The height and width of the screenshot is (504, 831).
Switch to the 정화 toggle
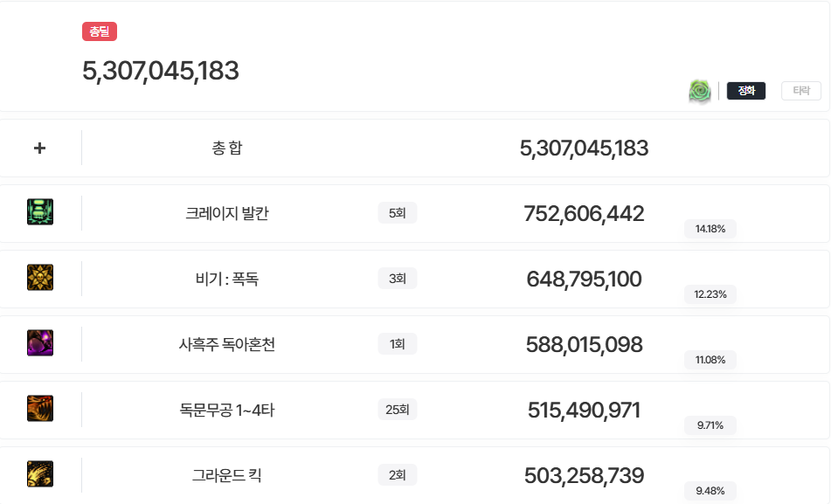[746, 91]
